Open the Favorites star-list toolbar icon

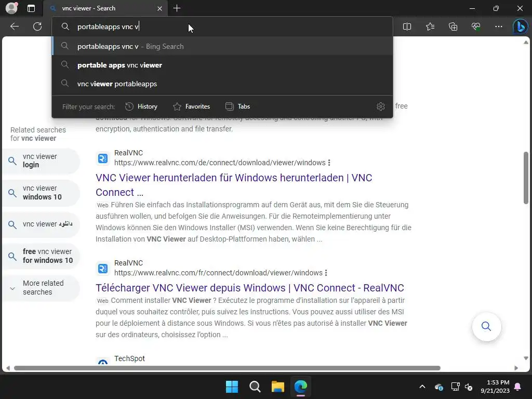[430, 26]
